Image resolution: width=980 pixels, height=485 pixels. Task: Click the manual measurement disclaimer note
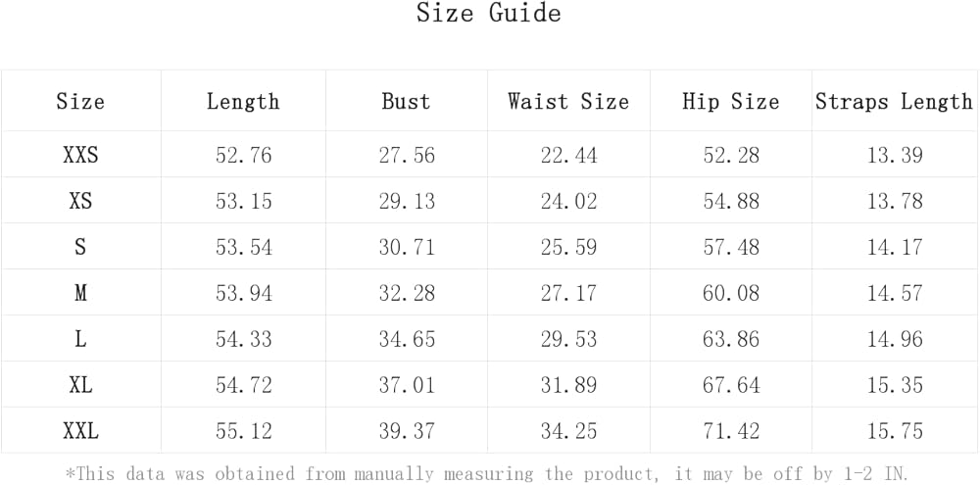click(x=487, y=474)
